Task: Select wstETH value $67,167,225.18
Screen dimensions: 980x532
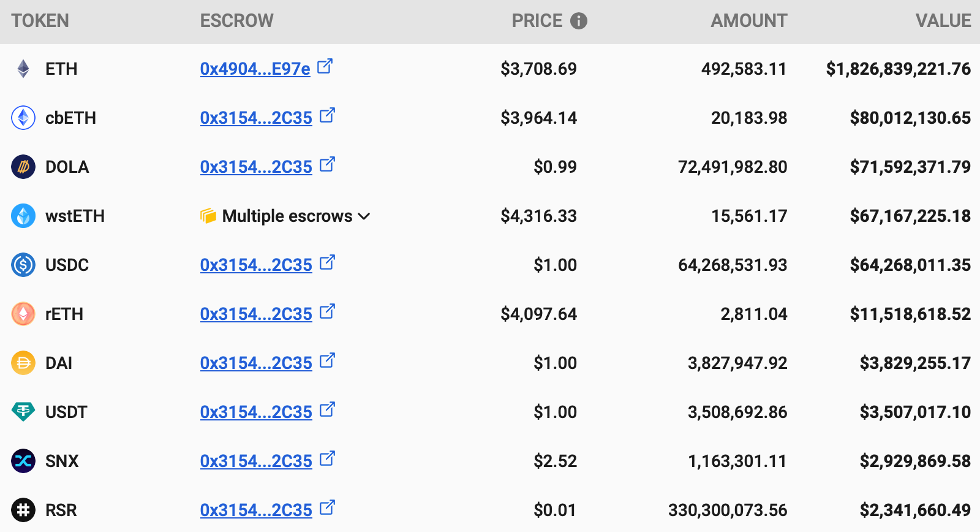Action: coord(911,216)
